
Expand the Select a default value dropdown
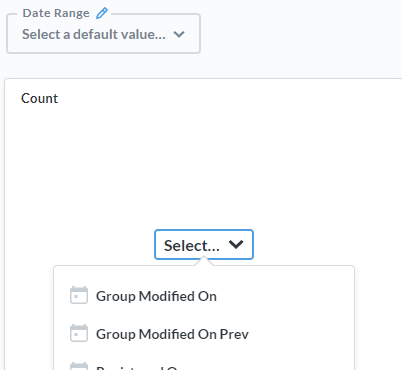(x=103, y=34)
